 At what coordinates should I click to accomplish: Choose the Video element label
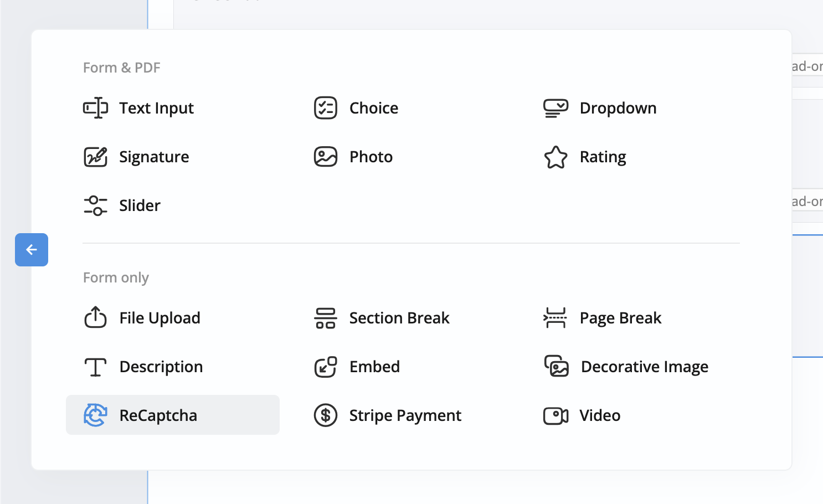point(600,415)
